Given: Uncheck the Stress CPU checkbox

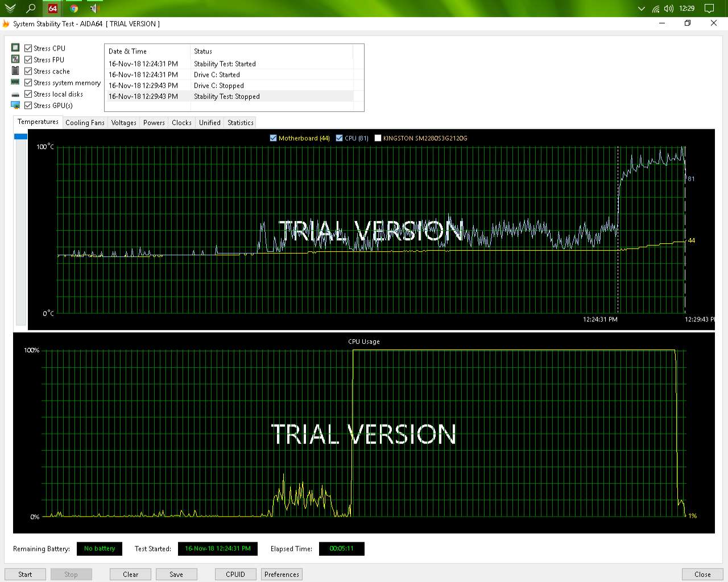Looking at the screenshot, I should click(x=28, y=48).
